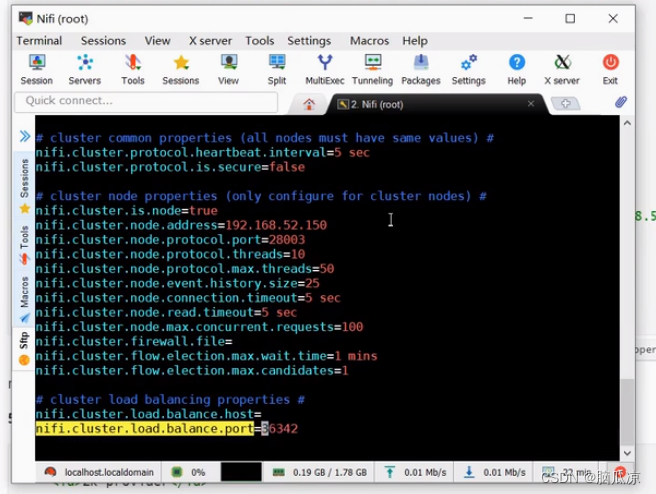The height and width of the screenshot is (494, 656).
Task: Open the Packages toolbar icon
Action: [421, 70]
